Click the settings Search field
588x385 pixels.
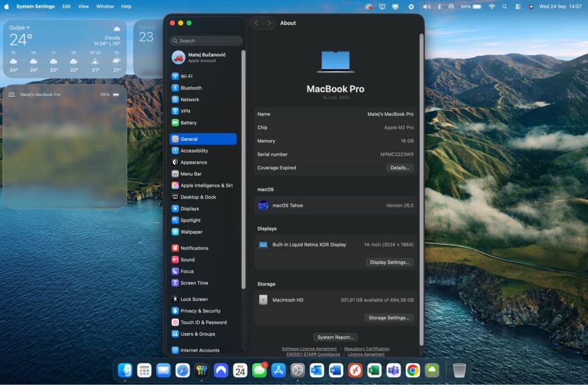(206, 40)
